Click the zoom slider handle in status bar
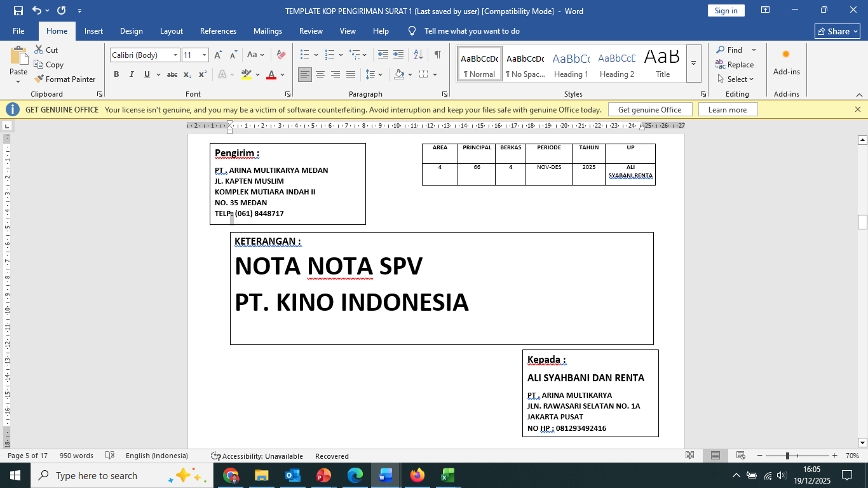Viewport: 868px width, 488px height. pyautogui.click(x=787, y=456)
